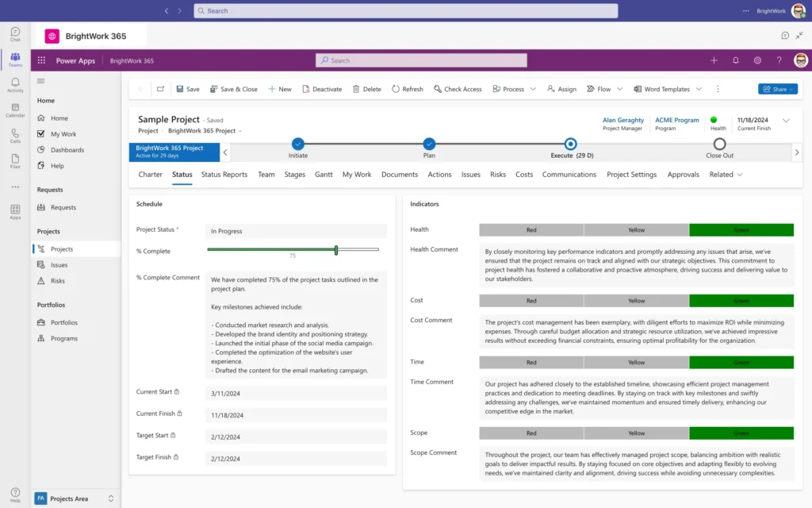812x508 pixels.
Task: Open the settings gear in Power Apps
Action: pyautogui.click(x=757, y=60)
